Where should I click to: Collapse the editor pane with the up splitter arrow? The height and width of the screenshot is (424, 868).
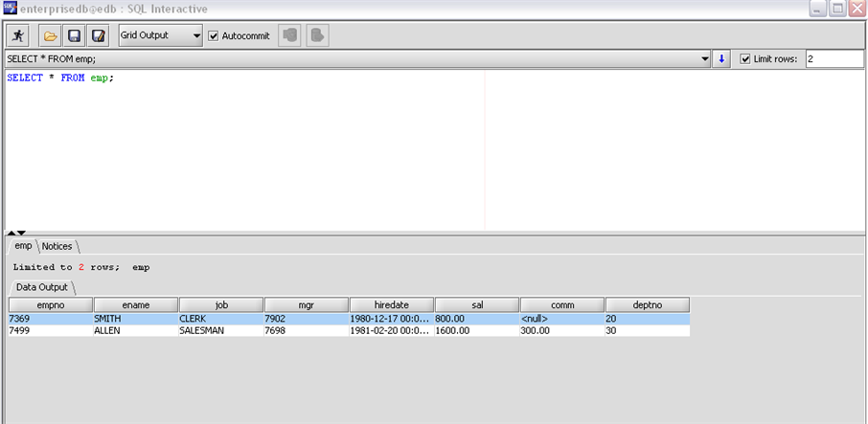click(11, 233)
